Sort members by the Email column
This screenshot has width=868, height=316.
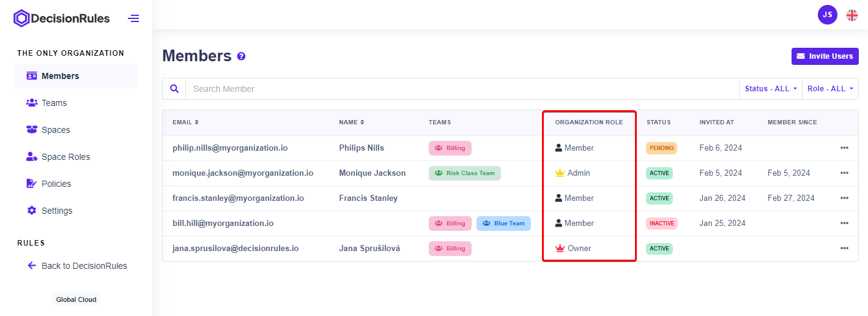[185, 122]
